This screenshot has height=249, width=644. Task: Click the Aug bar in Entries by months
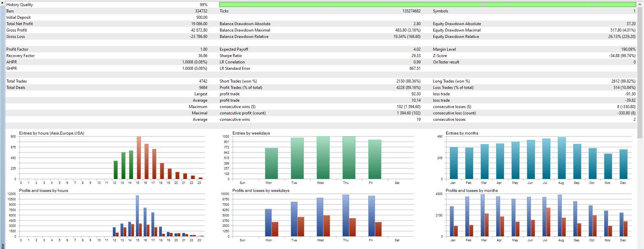561,158
